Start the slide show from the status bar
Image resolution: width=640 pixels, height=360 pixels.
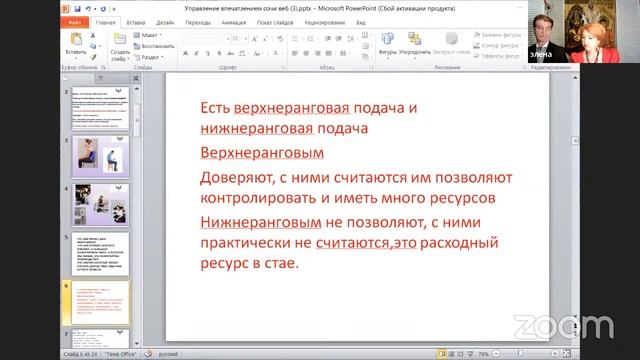pyautogui.click(x=470, y=354)
